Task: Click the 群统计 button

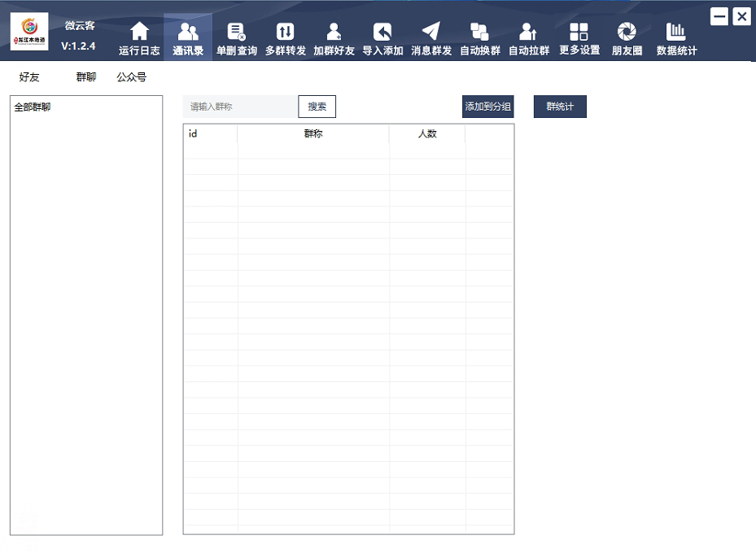Action: coord(560,107)
